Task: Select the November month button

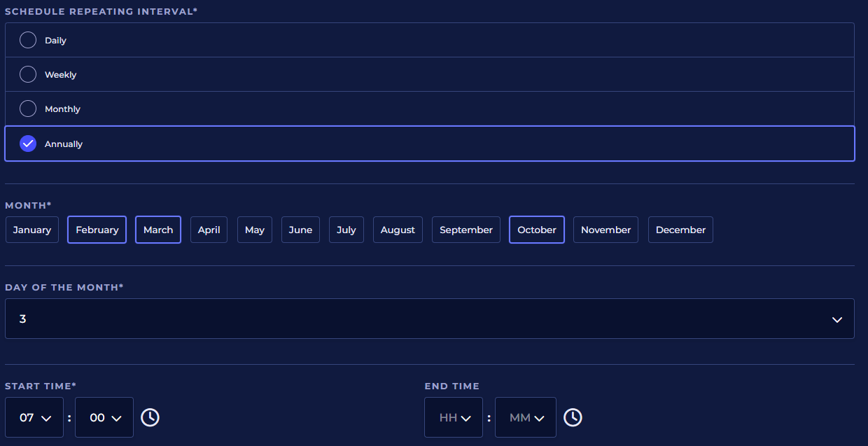Action: 605,230
